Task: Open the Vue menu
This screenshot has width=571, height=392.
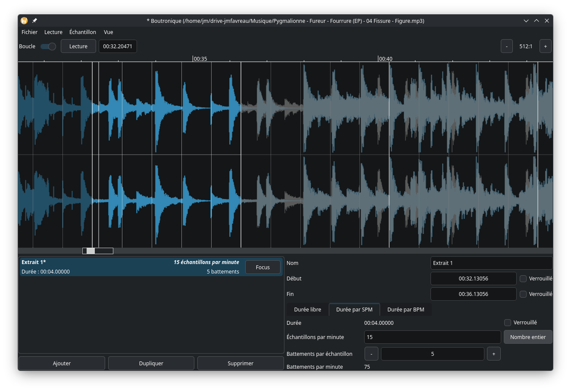Action: coord(108,32)
